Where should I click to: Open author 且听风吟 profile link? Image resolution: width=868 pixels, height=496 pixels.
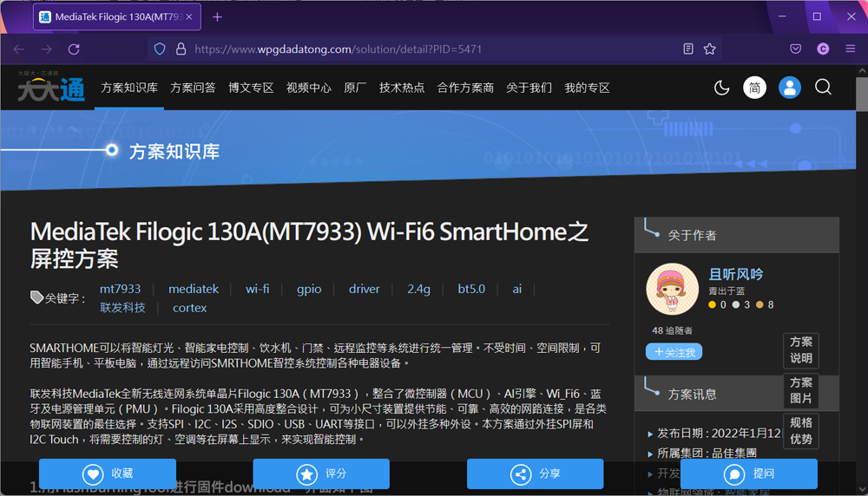(x=736, y=274)
